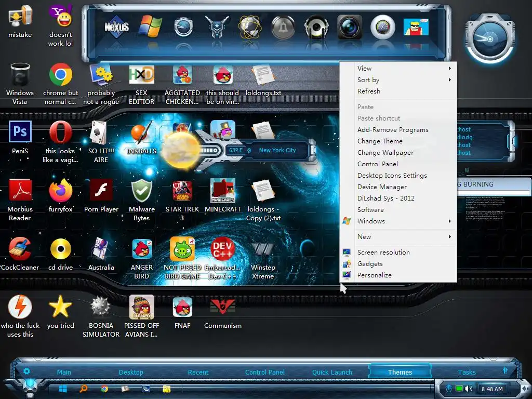The height and width of the screenshot is (399, 532).
Task: Click the volume speaker tray icon
Action: tap(469, 389)
